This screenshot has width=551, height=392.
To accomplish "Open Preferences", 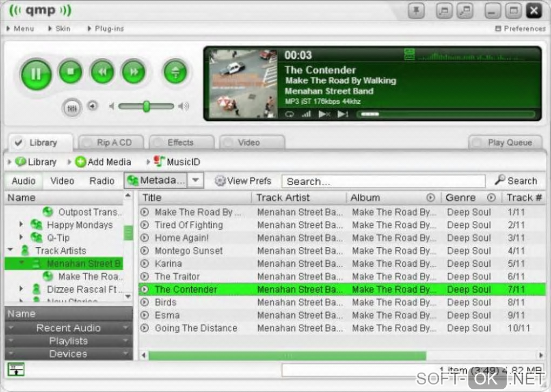I will 520,29.
